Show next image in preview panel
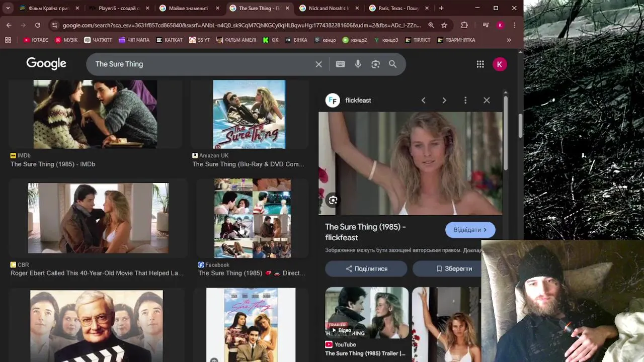This screenshot has width=644, height=362. click(x=444, y=100)
